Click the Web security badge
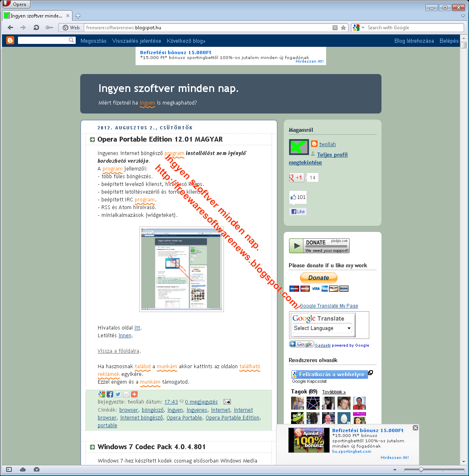This screenshot has width=469, height=476. coord(71,28)
